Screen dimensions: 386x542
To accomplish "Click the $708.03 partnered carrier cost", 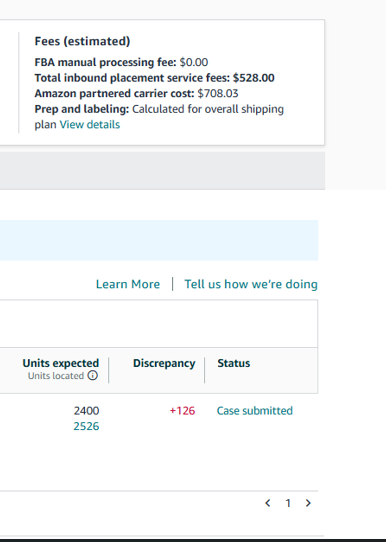I will (x=218, y=93).
